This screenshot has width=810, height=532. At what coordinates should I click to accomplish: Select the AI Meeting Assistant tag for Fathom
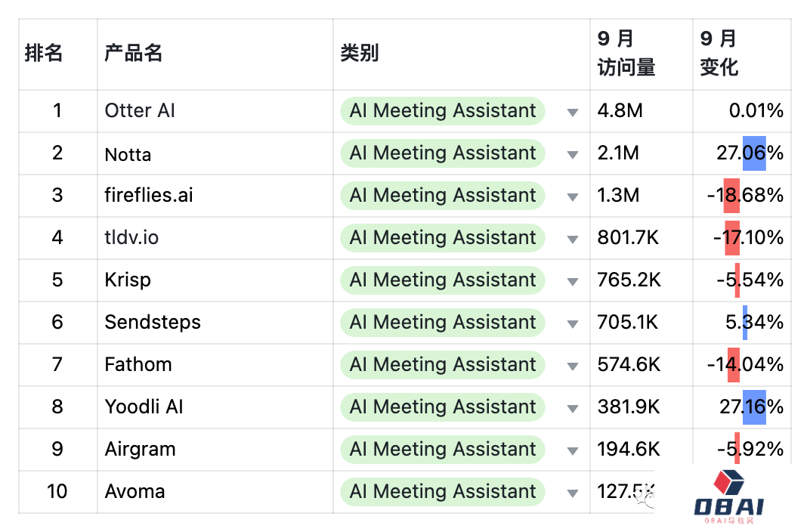click(443, 365)
